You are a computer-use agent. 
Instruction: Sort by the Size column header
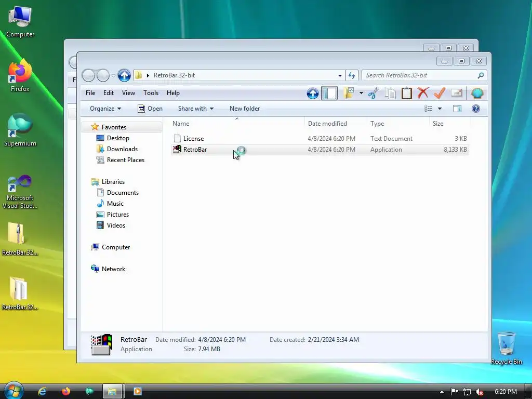click(450, 124)
